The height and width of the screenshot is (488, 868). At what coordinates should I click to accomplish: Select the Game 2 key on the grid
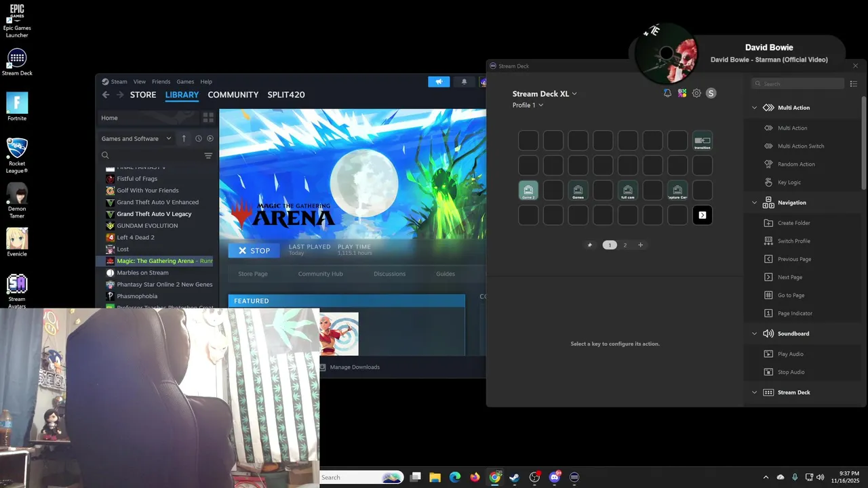(x=528, y=190)
